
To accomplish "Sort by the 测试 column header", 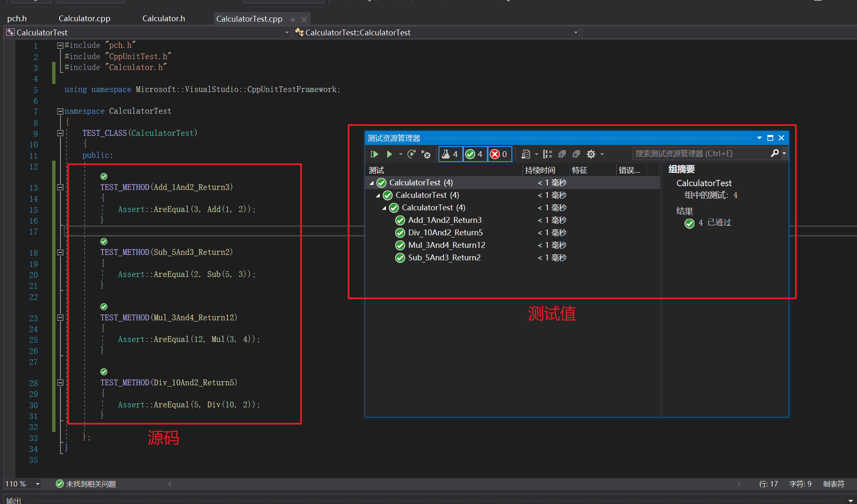I will pos(444,170).
